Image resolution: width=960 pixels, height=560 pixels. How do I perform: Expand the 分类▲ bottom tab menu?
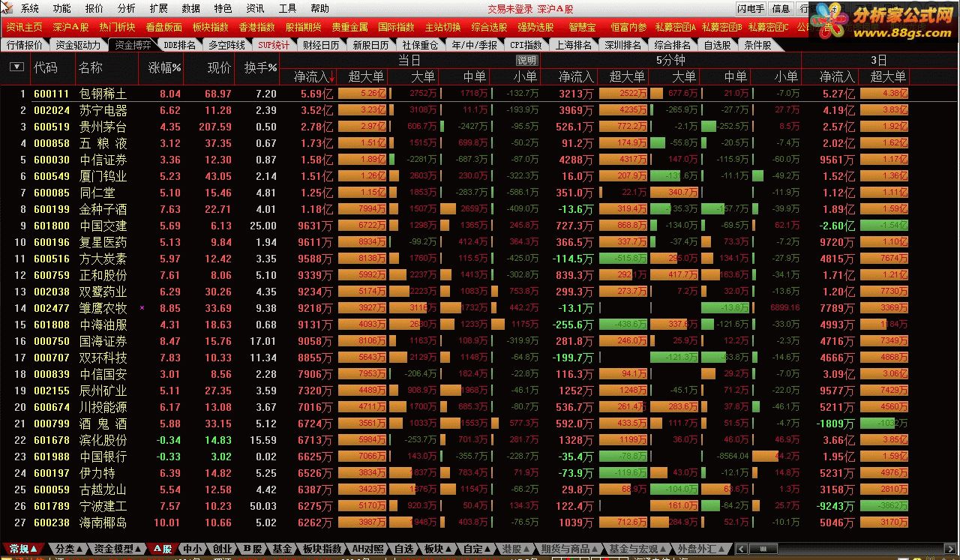pos(68,550)
